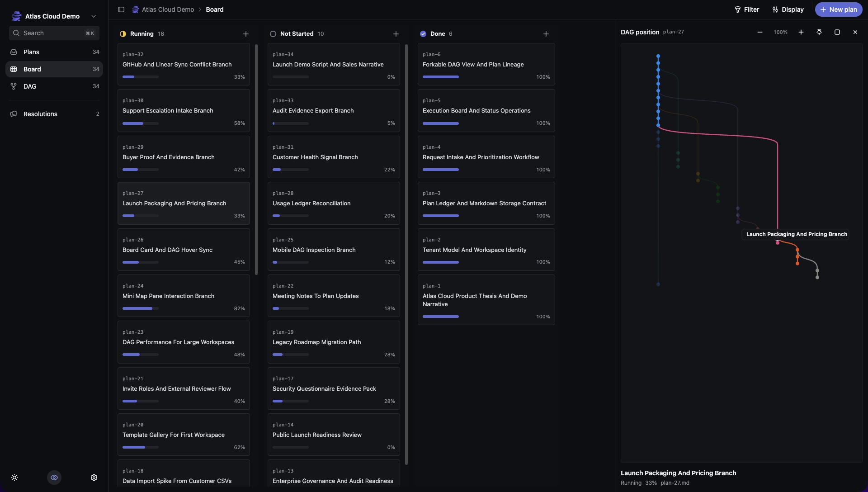Click the 100% zoom level indicator
This screenshot has width=868, height=492.
(x=780, y=32)
